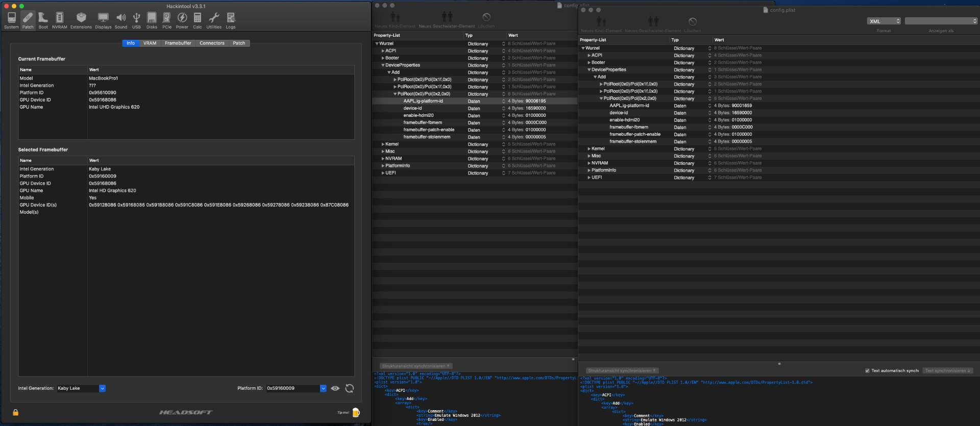Click the Text synchronisieren button
This screenshot has width=980, height=426.
[948, 371]
